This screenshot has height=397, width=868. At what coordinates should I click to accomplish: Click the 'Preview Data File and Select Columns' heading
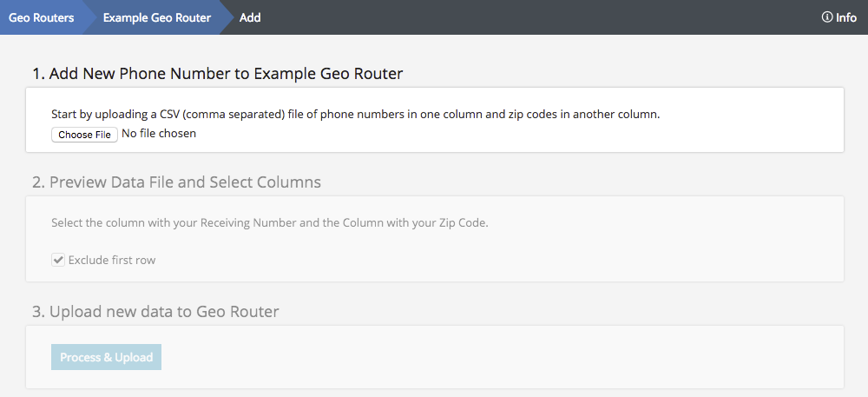pyautogui.click(x=176, y=182)
